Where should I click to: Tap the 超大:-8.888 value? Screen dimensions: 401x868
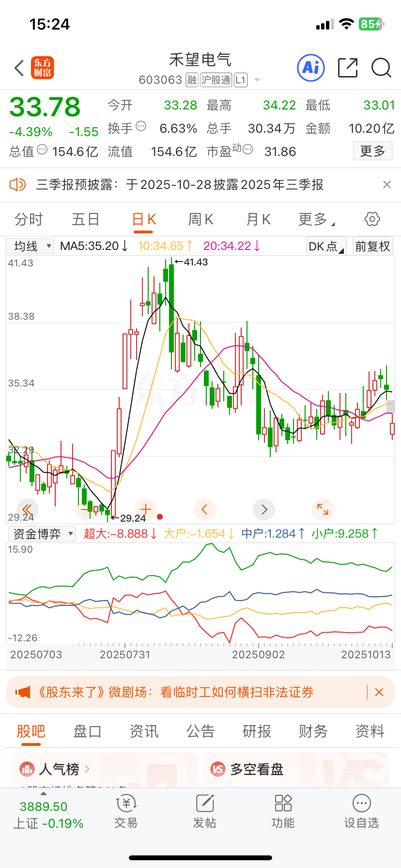pyautogui.click(x=121, y=534)
